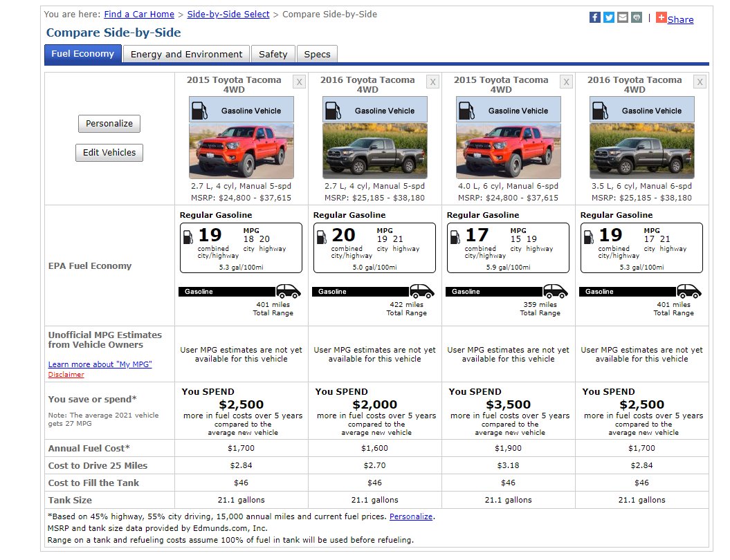Click the $2,000 spend amount
The height and width of the screenshot is (560, 730).
tap(375, 404)
